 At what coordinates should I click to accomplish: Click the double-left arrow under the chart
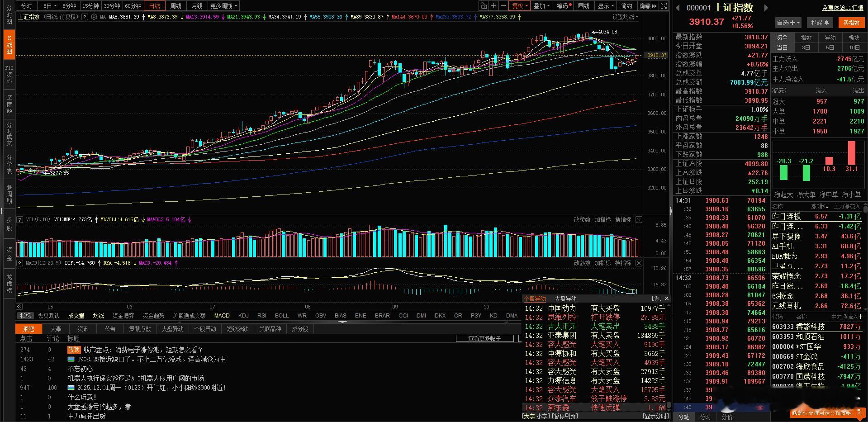(19, 306)
